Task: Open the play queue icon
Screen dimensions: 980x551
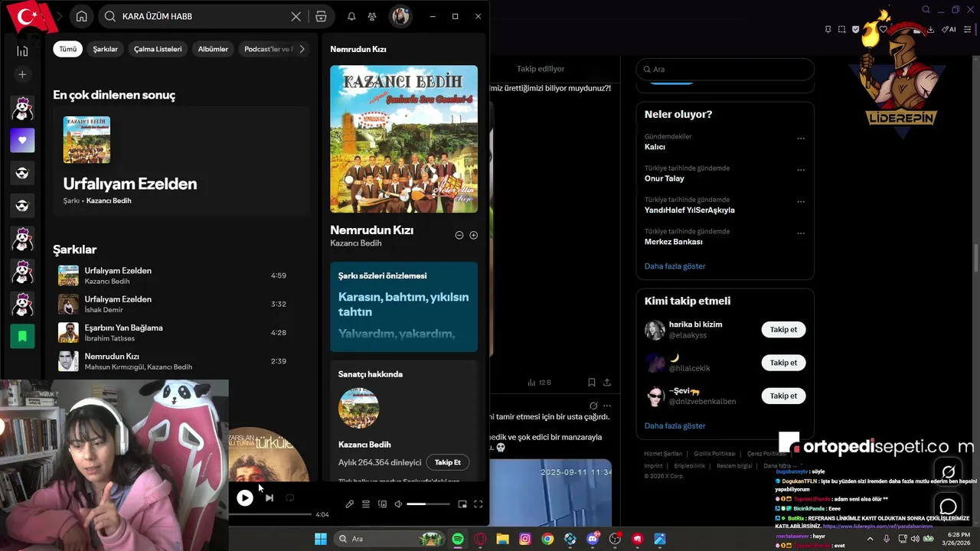Action: pyautogui.click(x=366, y=504)
